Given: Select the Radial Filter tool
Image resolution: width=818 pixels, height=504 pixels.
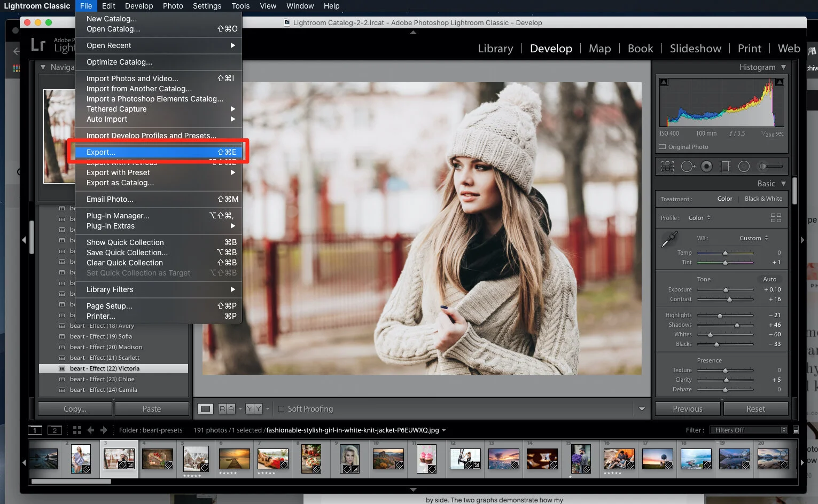Looking at the screenshot, I should click(744, 167).
